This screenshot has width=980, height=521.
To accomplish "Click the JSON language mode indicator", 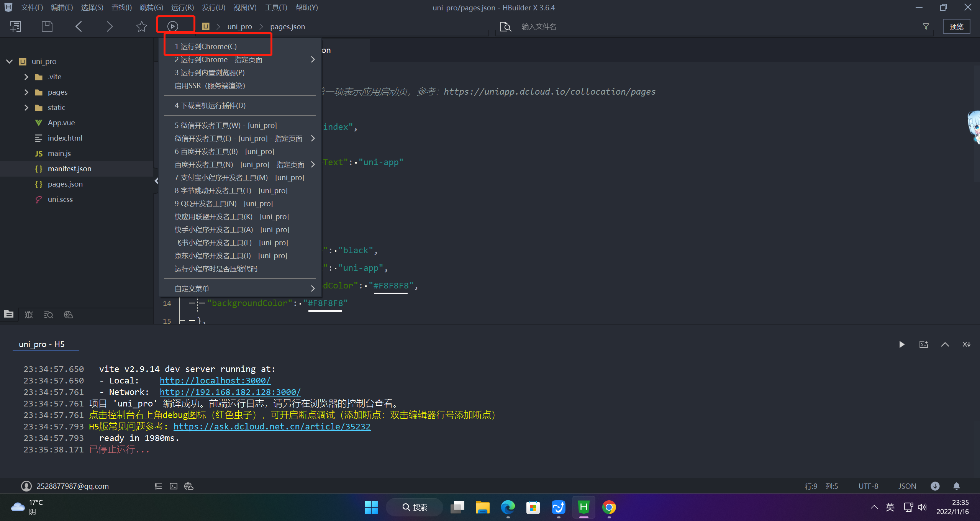I will click(907, 486).
